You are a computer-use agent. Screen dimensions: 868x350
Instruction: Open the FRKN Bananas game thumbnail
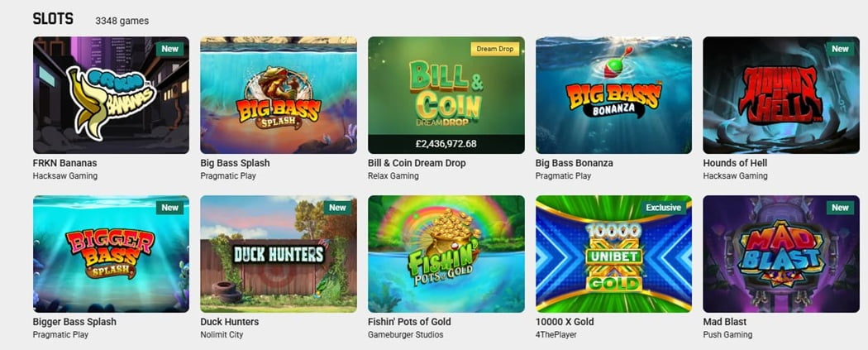(111, 95)
